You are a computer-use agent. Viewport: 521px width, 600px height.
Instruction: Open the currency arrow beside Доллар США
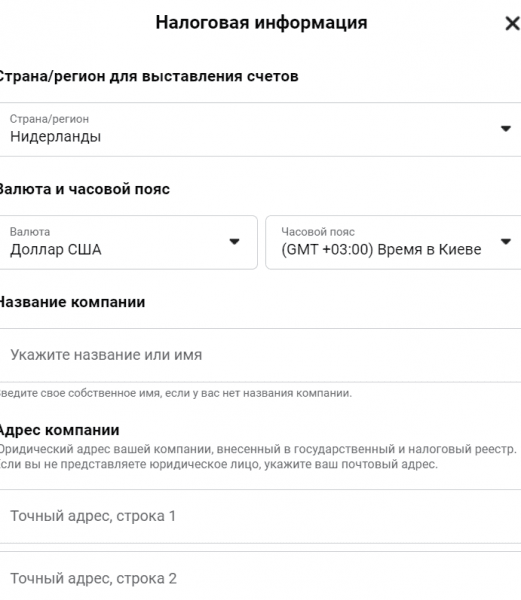point(234,241)
